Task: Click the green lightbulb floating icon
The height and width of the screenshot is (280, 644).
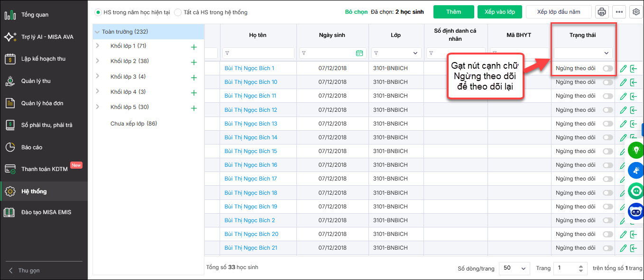Action: coord(635,150)
